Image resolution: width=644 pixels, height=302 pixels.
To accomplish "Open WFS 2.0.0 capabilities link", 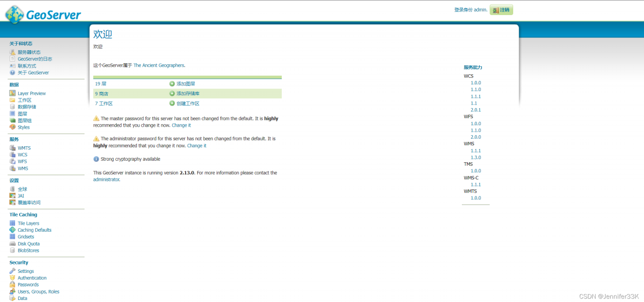I will [476, 137].
